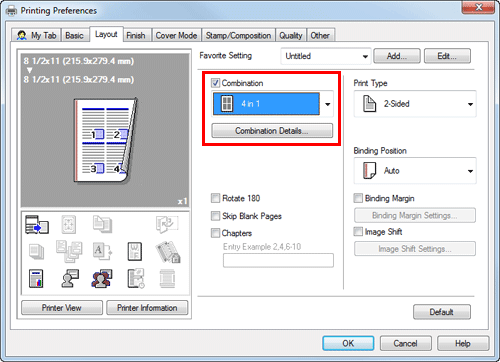
Task: Click the red group of users icon
Action: point(102,278)
